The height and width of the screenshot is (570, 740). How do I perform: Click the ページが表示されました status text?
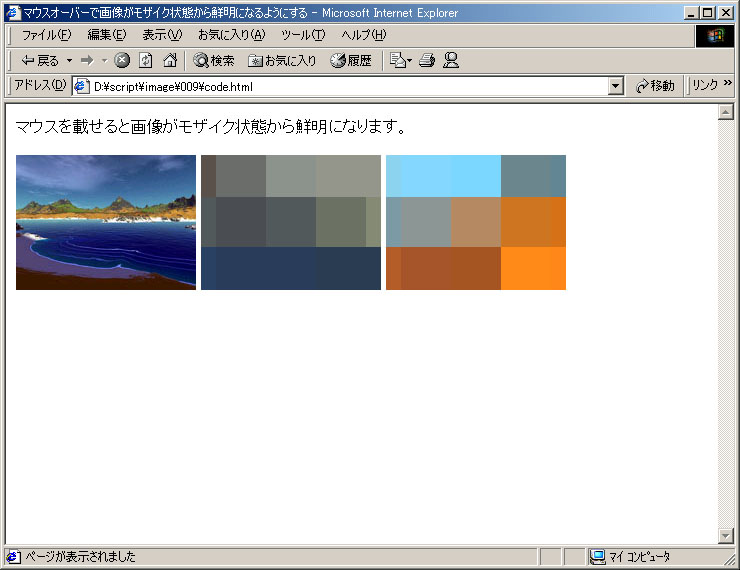[80, 557]
